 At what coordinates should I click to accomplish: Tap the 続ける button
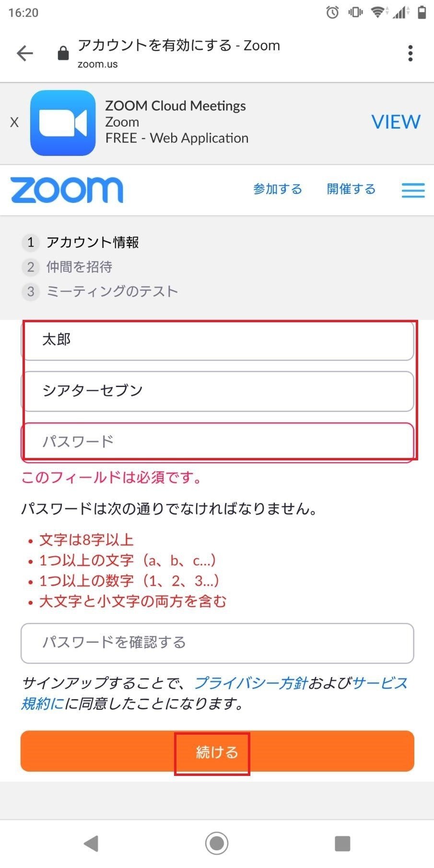click(216, 752)
